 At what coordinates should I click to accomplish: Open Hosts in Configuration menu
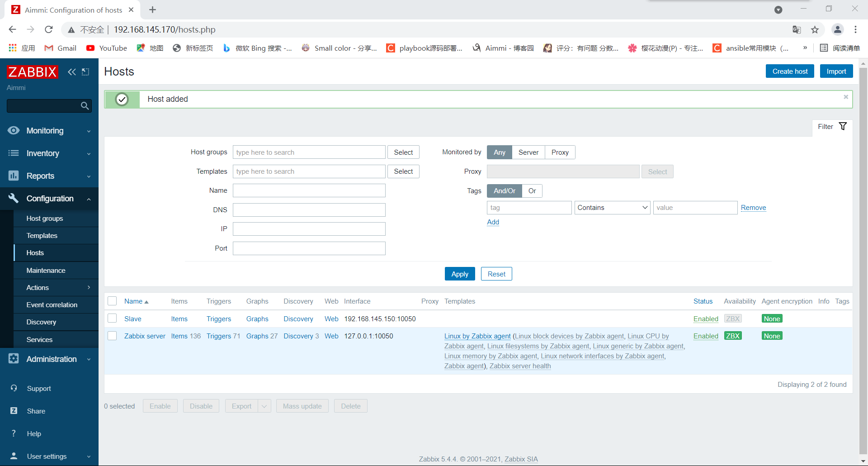click(56, 253)
